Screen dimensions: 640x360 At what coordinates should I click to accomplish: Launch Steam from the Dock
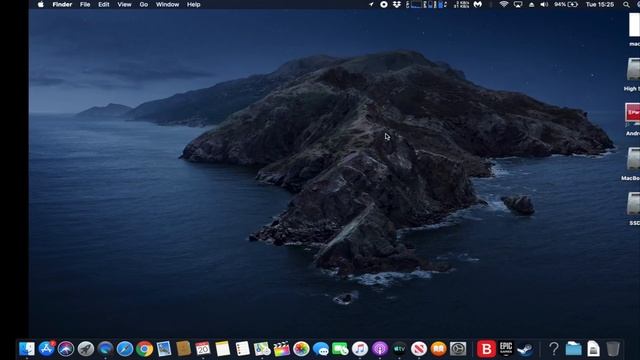click(525, 349)
